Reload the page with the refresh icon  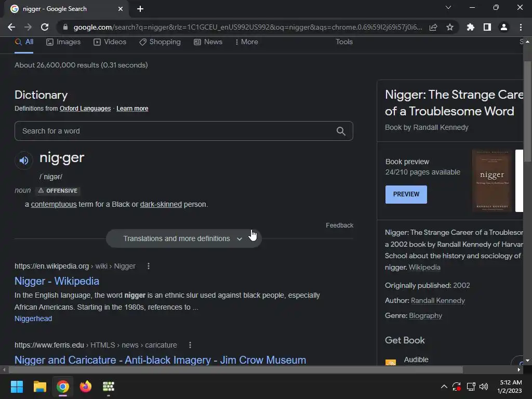tap(45, 27)
